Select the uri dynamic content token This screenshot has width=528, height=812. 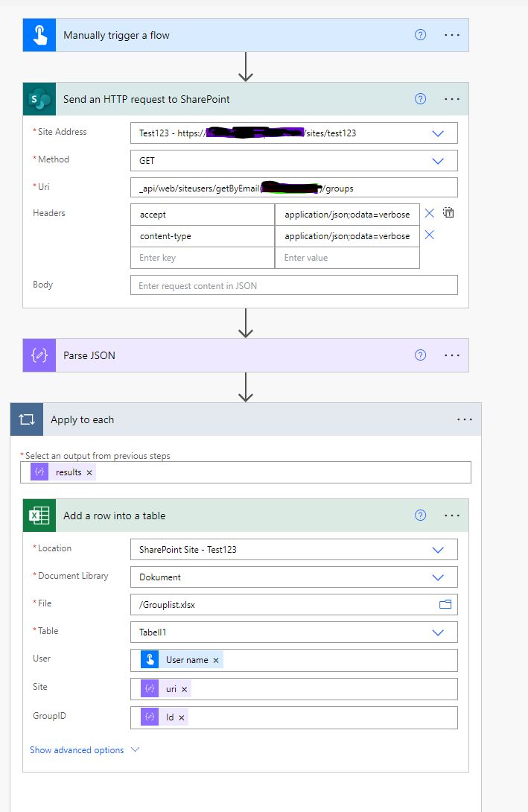coord(165,689)
